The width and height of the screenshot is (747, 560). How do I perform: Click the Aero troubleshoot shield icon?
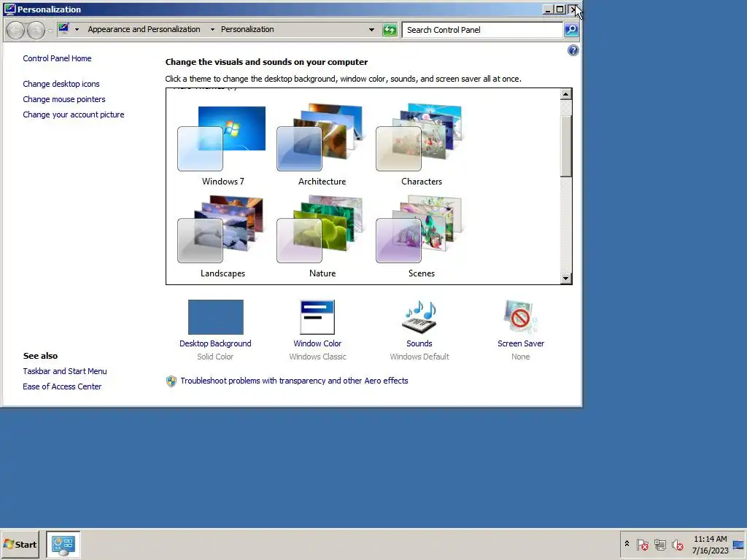(171, 381)
